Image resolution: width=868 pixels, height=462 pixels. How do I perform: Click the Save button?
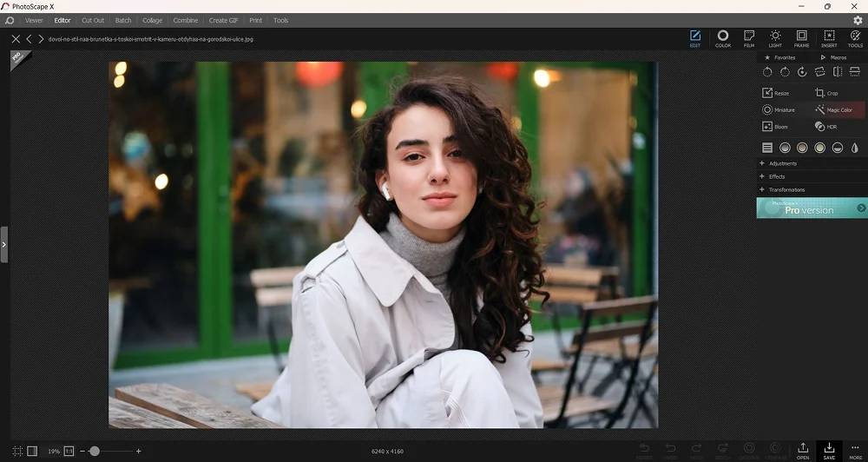pos(829,450)
